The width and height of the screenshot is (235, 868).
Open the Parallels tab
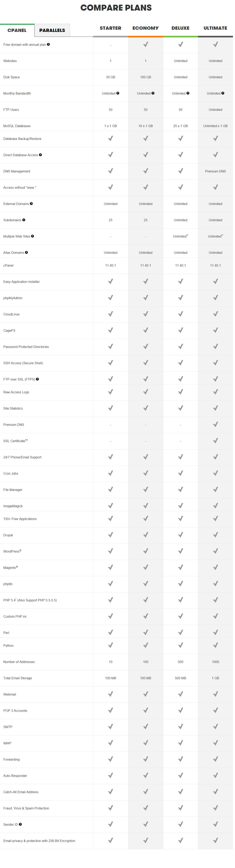(52, 30)
